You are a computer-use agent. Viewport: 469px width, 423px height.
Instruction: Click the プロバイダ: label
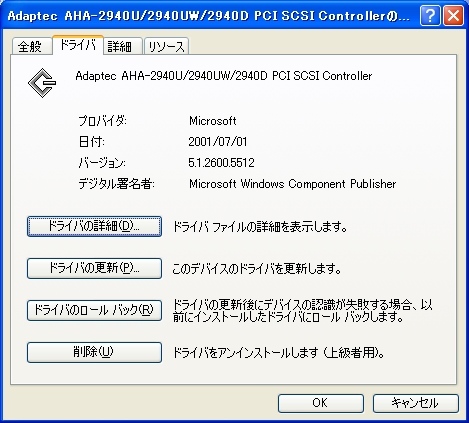coord(102,121)
